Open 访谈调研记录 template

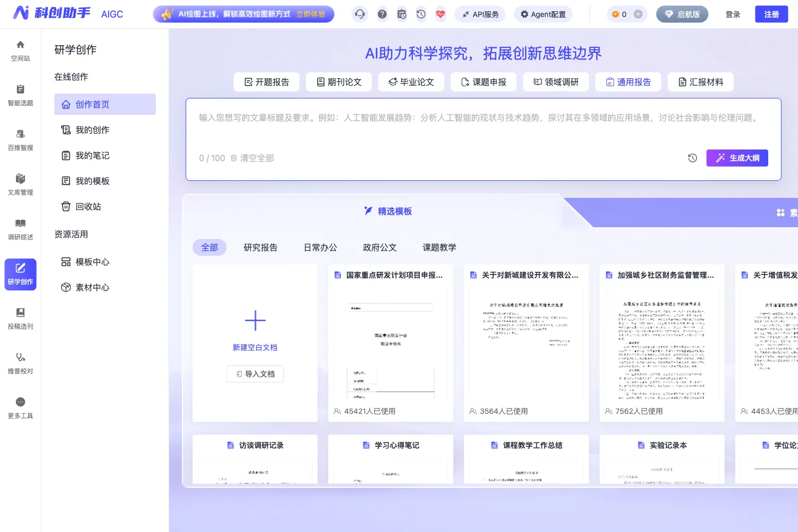(255, 459)
